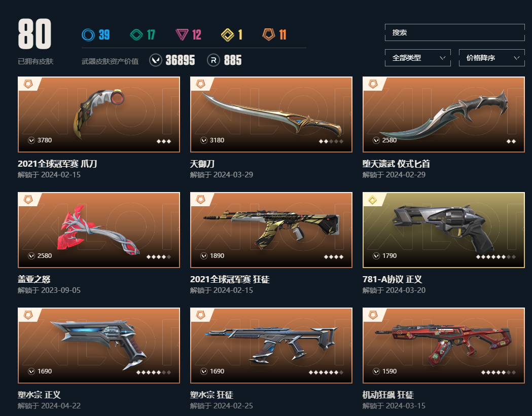This screenshot has width=532, height=416.
Task: Open 2021全球冠军赛 狂徒 rifle skin card
Action: pos(271,230)
